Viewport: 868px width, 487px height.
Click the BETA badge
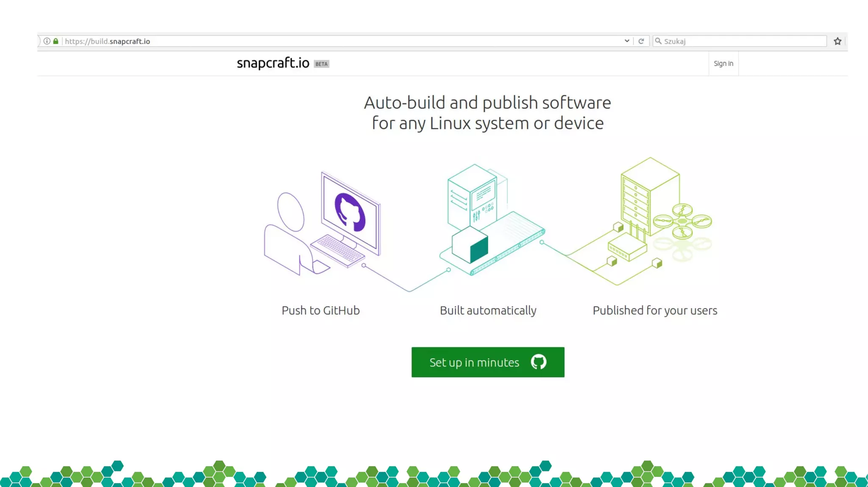pyautogui.click(x=321, y=64)
